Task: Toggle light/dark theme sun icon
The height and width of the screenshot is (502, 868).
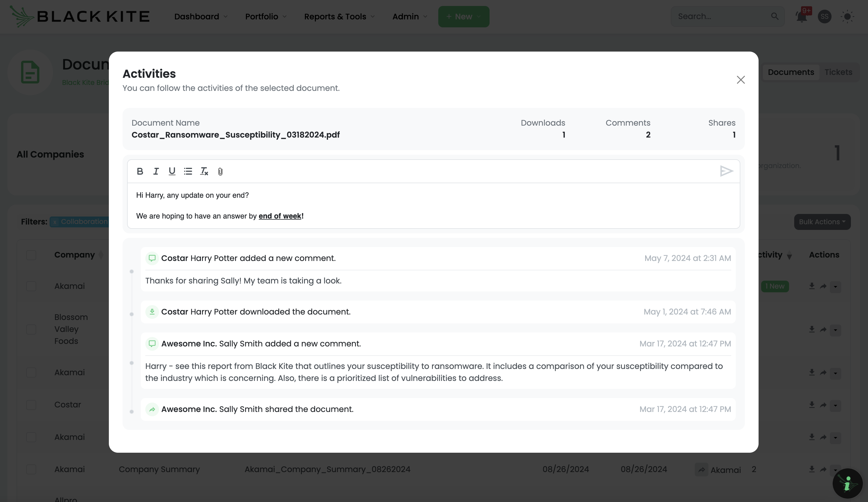Action: (x=847, y=17)
